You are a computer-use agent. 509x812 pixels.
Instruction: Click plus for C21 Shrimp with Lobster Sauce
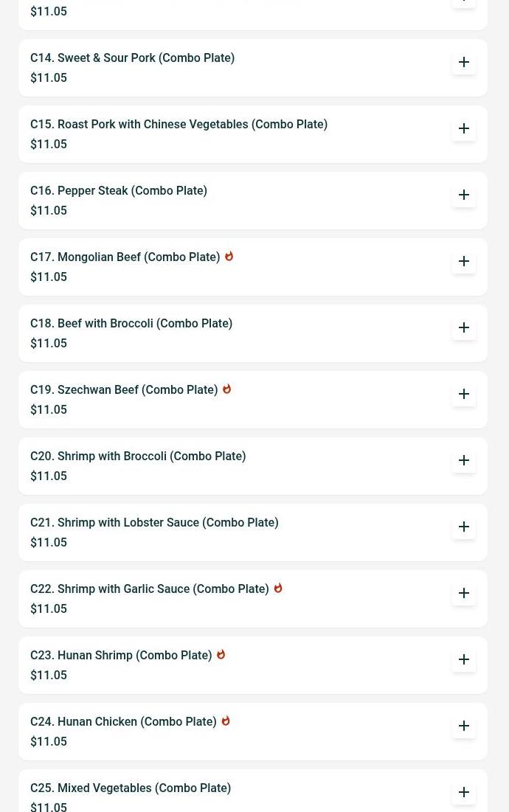[464, 527]
